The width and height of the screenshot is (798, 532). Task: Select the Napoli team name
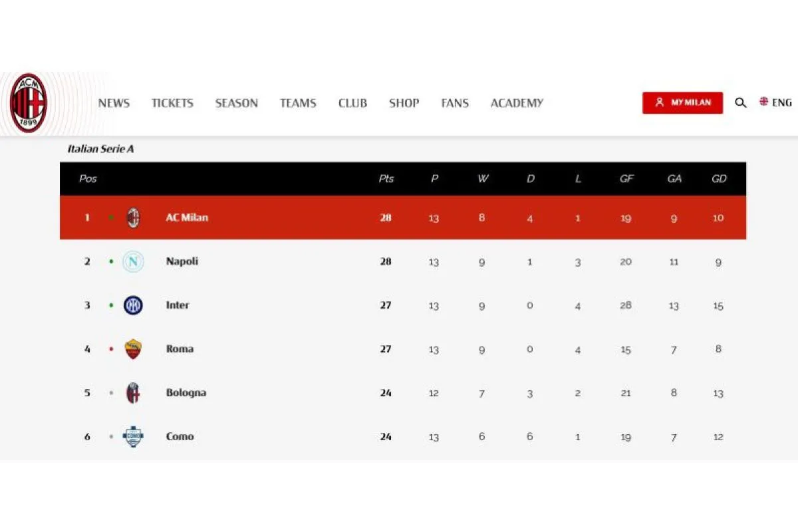tap(182, 261)
